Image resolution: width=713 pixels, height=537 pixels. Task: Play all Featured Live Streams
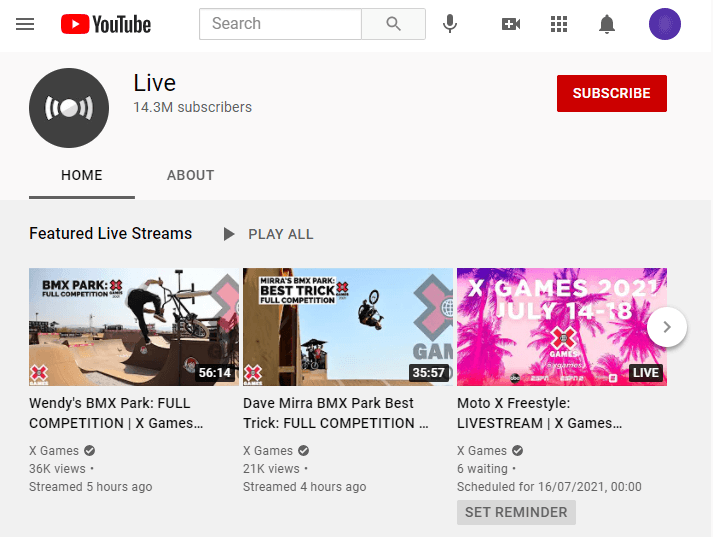tap(268, 234)
